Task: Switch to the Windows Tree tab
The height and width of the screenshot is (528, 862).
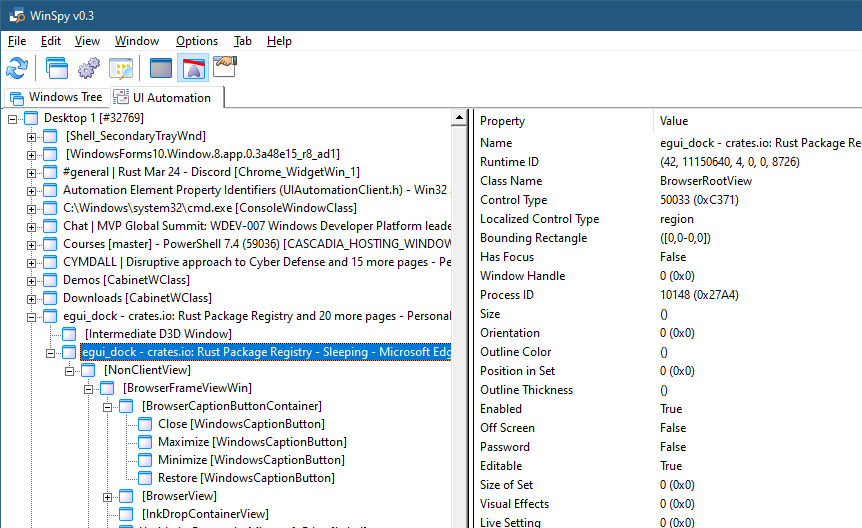Action: [57, 97]
